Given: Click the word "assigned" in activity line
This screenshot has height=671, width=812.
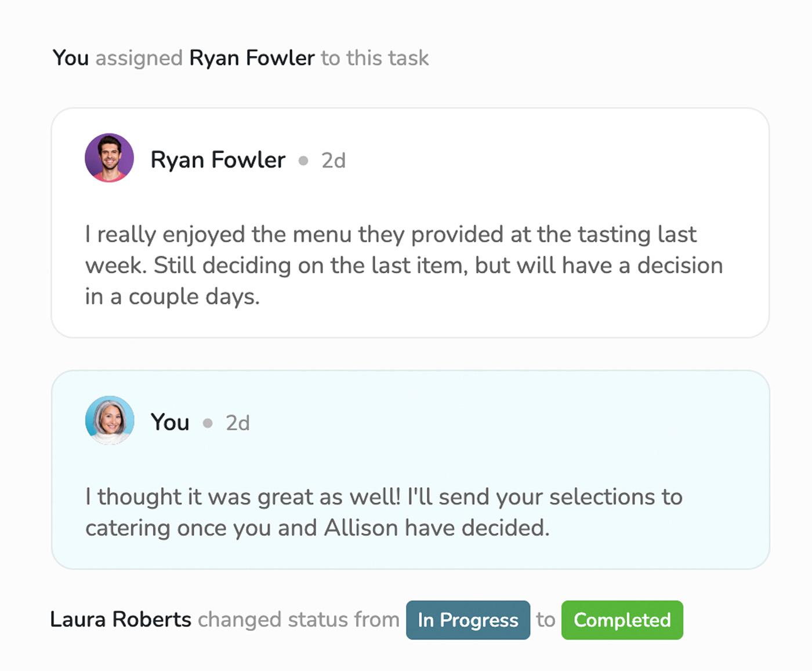Looking at the screenshot, I should click(139, 58).
